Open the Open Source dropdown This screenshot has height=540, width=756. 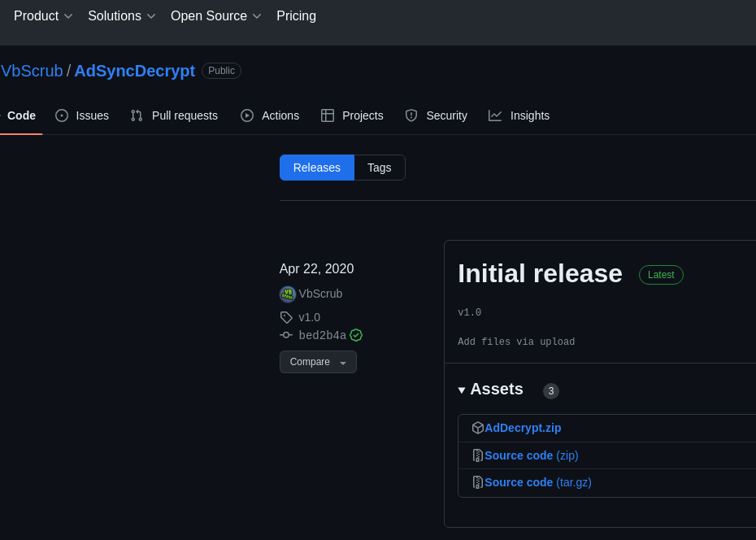[215, 16]
